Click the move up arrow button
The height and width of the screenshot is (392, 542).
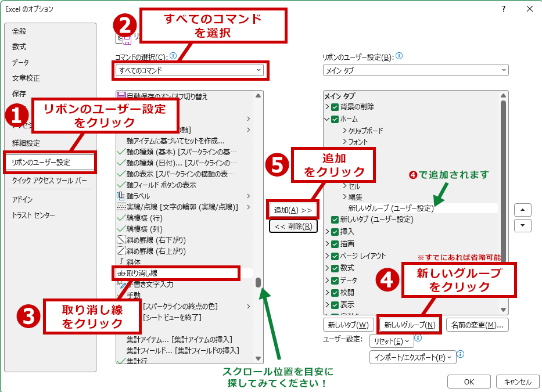click(x=523, y=210)
